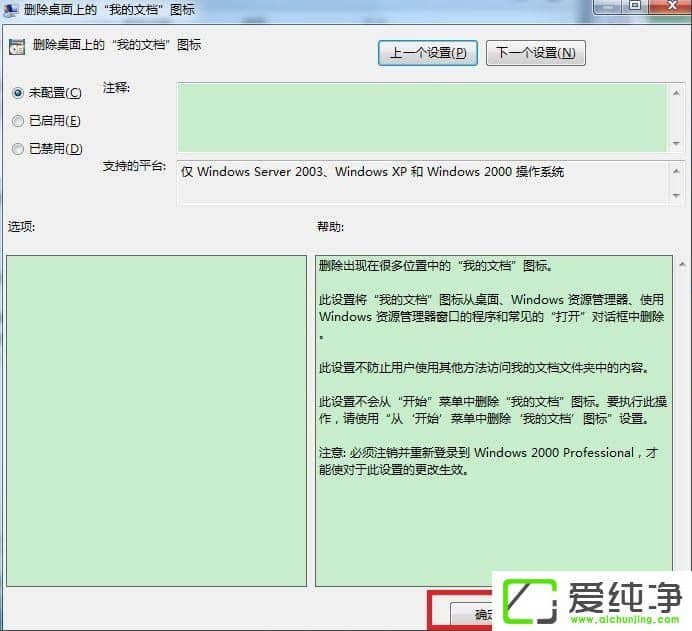Click the policy setting icon beside the heading
The image size is (692, 631).
pos(16,46)
